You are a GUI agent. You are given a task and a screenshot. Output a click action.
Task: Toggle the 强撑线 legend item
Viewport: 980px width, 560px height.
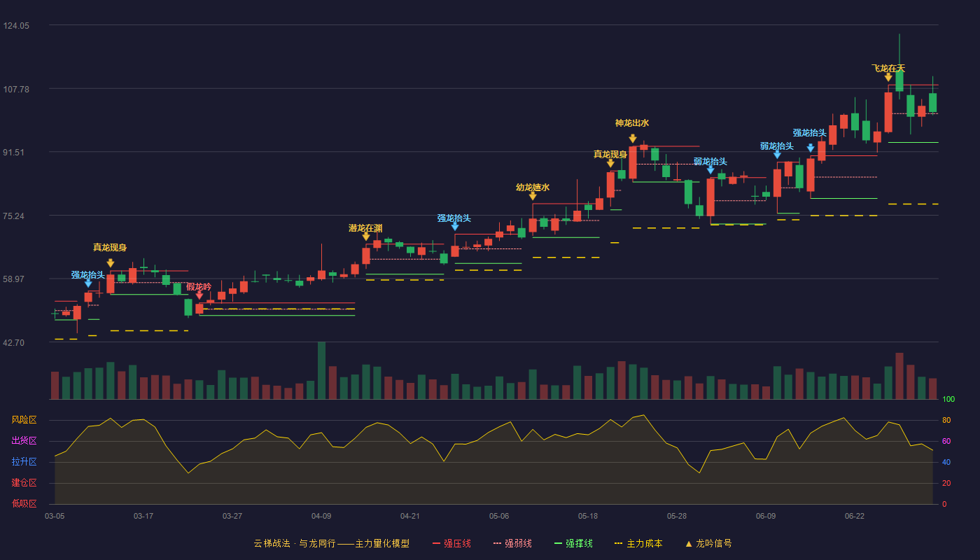coord(573,543)
